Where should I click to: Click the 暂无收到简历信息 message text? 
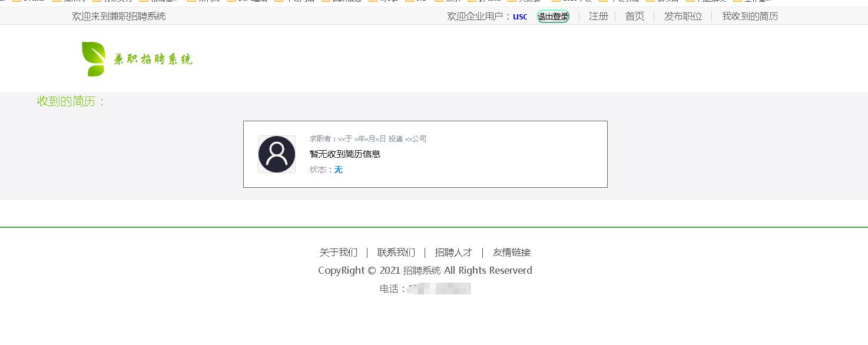344,154
